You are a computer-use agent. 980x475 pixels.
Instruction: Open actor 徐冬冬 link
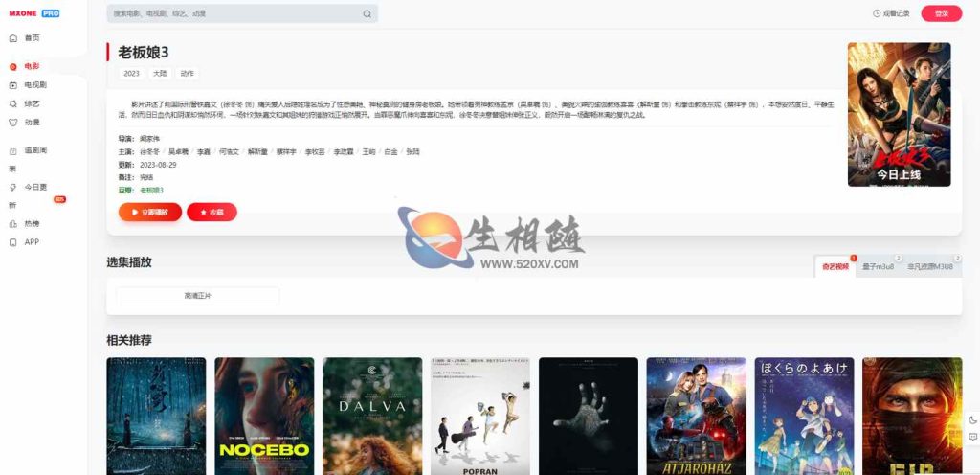coord(149,152)
